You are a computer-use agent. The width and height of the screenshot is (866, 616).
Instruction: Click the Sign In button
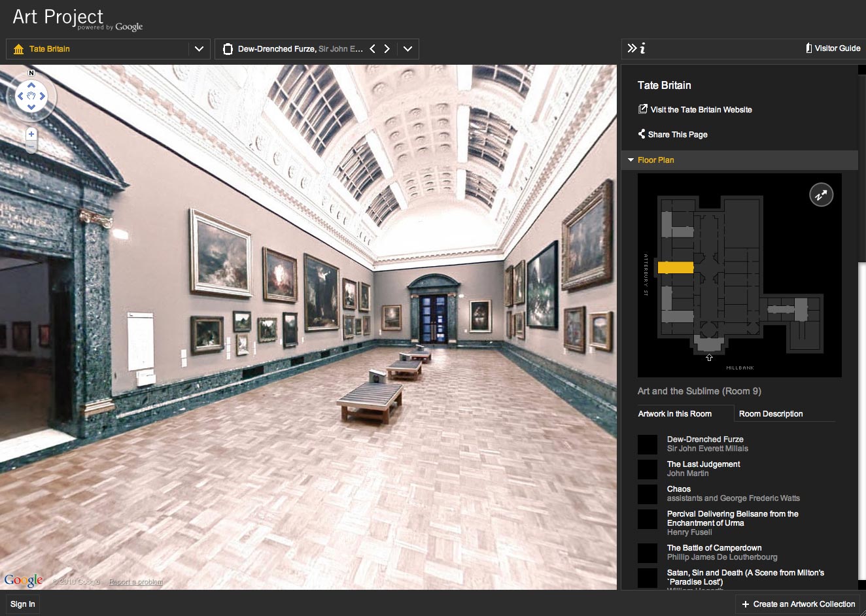coord(23,604)
